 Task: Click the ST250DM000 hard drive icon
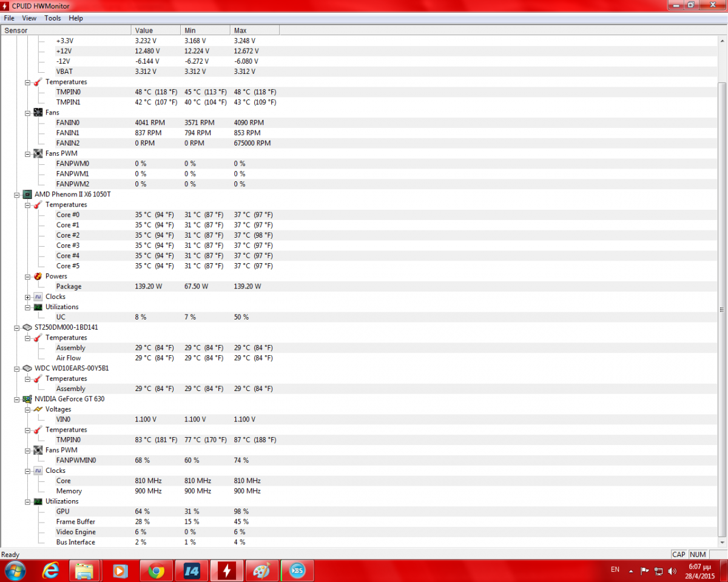click(x=27, y=327)
